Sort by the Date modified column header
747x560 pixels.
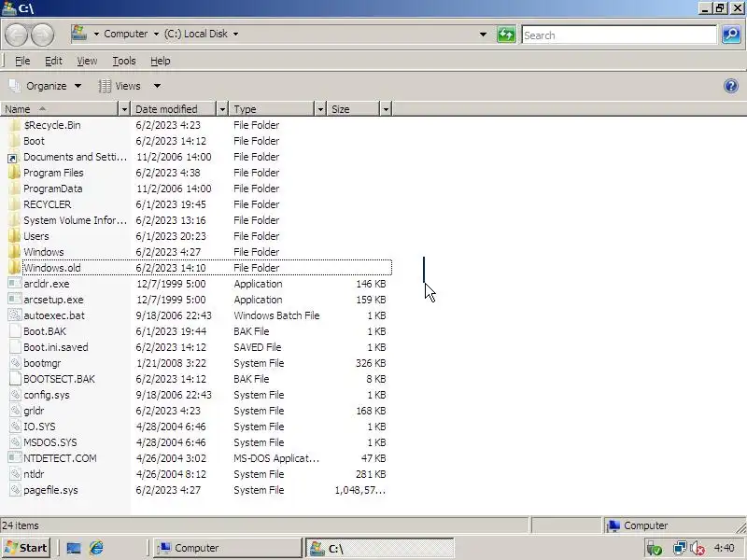coord(174,109)
